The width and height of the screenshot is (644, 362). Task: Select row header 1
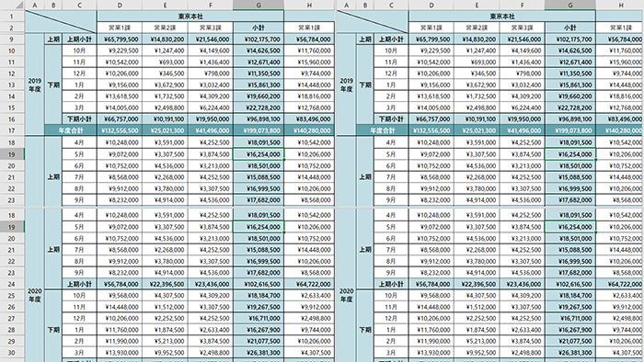click(12, 17)
